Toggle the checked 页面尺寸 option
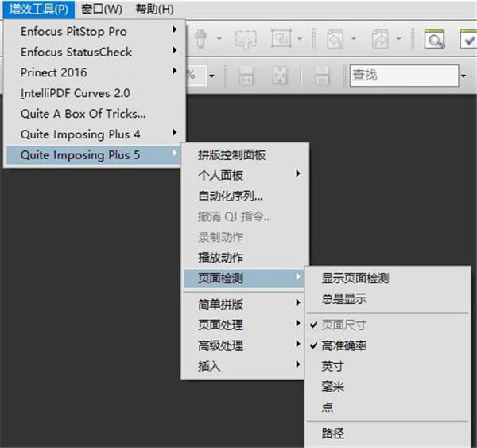The width and height of the screenshot is (477, 448). 344,325
